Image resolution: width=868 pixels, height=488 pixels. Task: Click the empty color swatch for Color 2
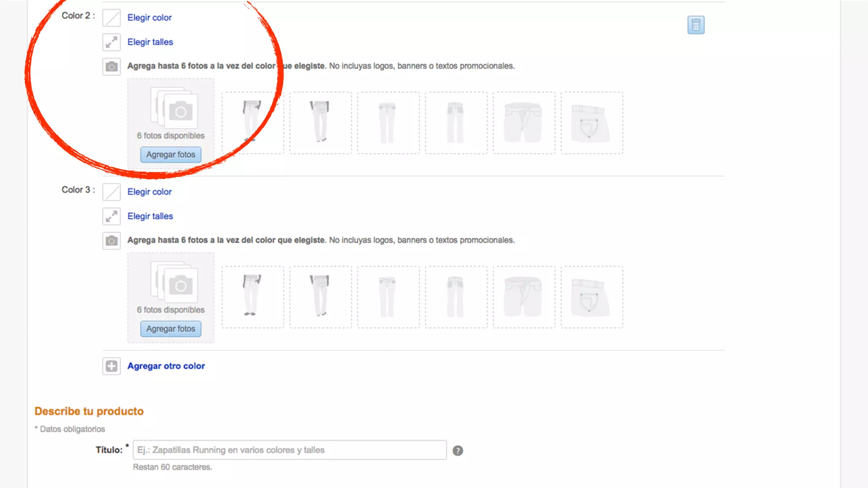(111, 18)
